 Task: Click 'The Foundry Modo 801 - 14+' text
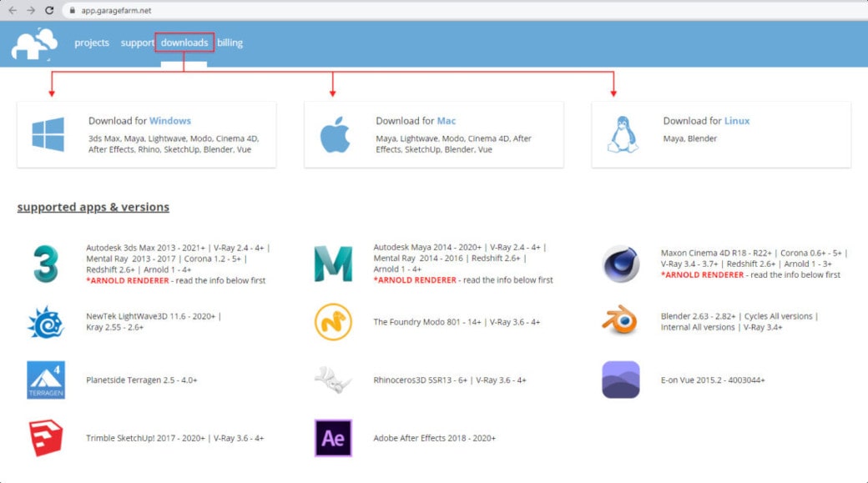pyautogui.click(x=426, y=322)
